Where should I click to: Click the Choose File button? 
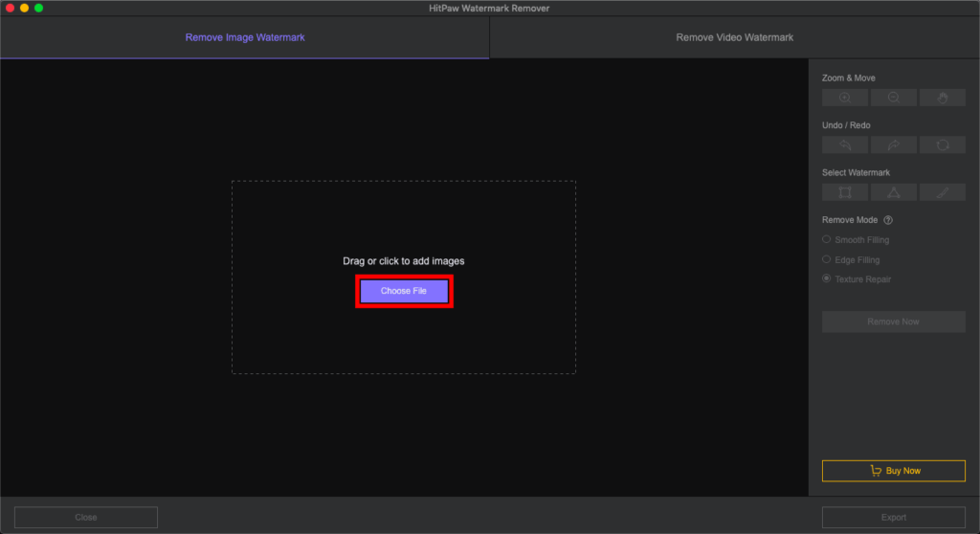(x=404, y=291)
